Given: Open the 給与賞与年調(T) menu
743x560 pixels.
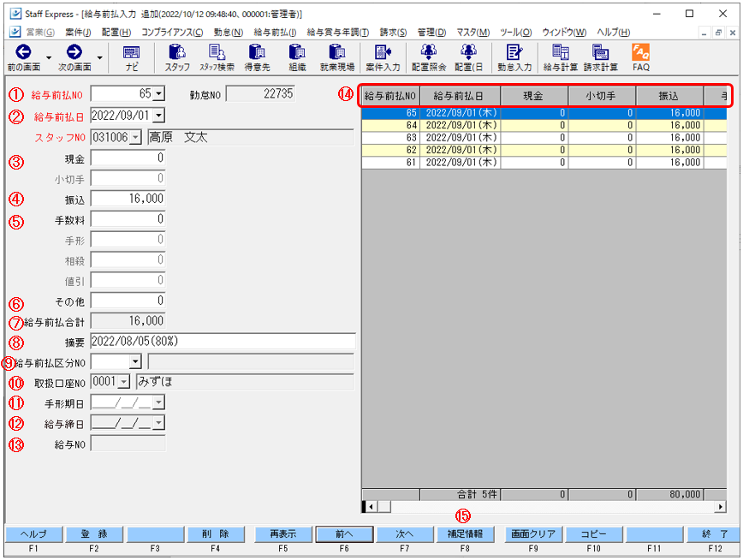Looking at the screenshot, I should coord(338,33).
